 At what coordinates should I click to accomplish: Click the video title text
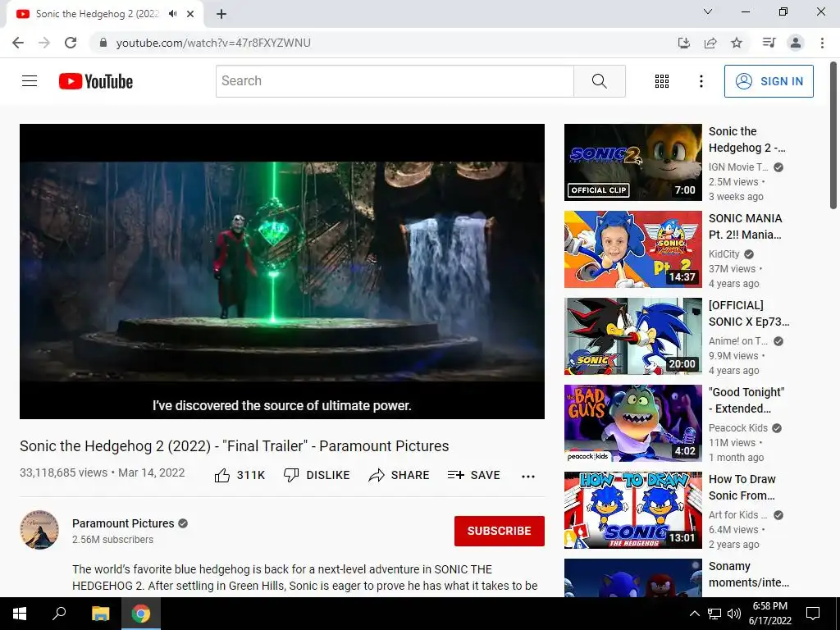coord(234,445)
